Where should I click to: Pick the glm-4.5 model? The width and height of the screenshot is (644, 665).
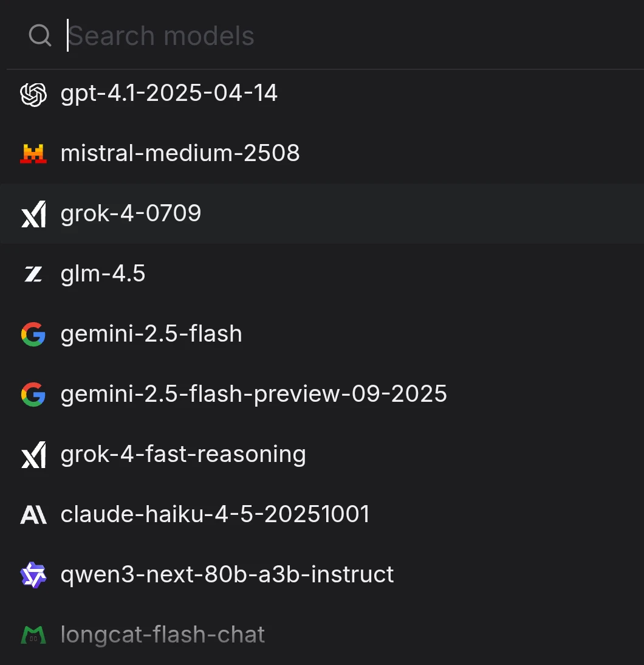[x=103, y=274]
